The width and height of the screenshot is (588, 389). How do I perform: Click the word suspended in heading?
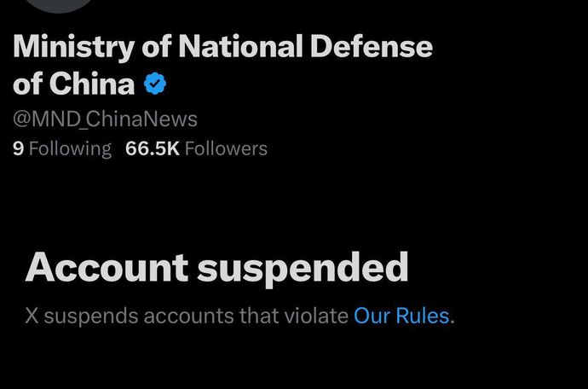pyautogui.click(x=303, y=268)
